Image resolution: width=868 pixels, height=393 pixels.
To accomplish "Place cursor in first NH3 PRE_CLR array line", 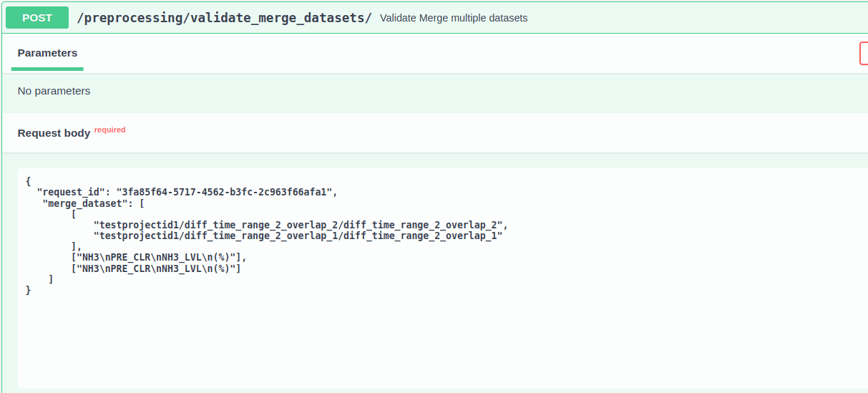I will tap(158, 257).
